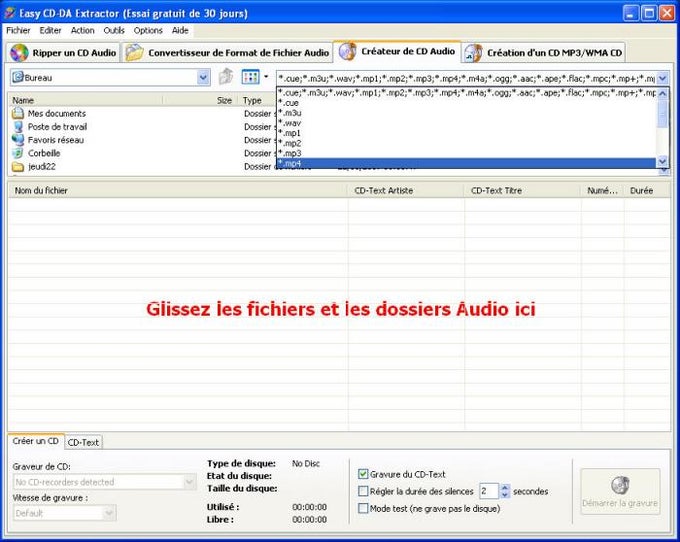The width and height of the screenshot is (680, 542).
Task: Click the Type column header
Action: (x=258, y=100)
